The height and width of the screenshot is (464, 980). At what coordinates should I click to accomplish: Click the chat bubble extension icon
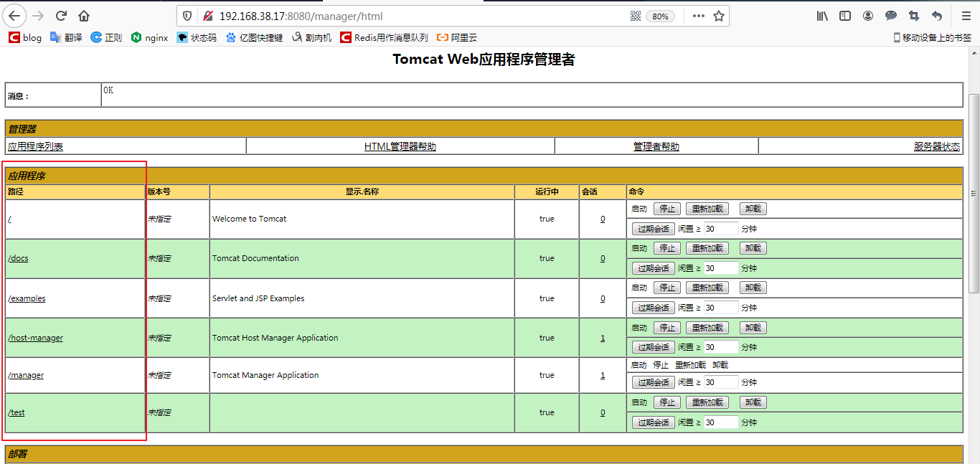coord(891,16)
